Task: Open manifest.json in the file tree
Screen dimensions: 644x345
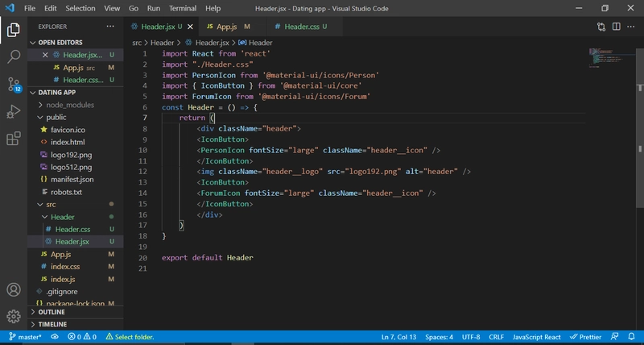Action: 76,179
